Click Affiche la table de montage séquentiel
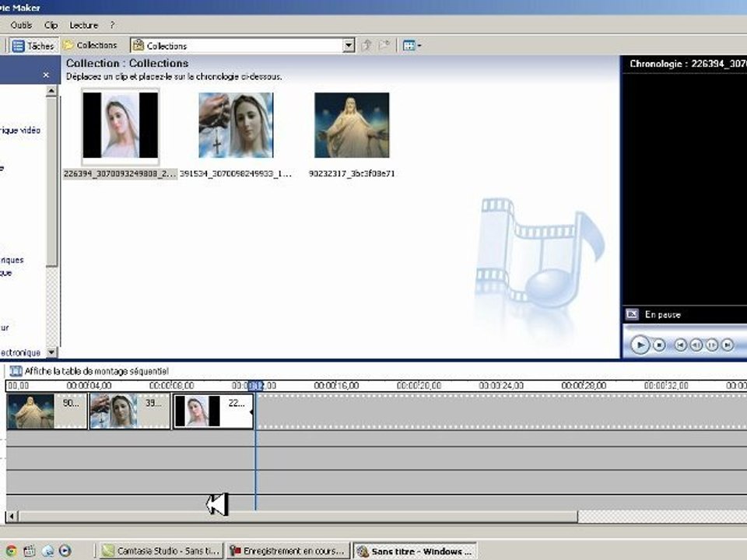The image size is (747, 560). [96, 371]
